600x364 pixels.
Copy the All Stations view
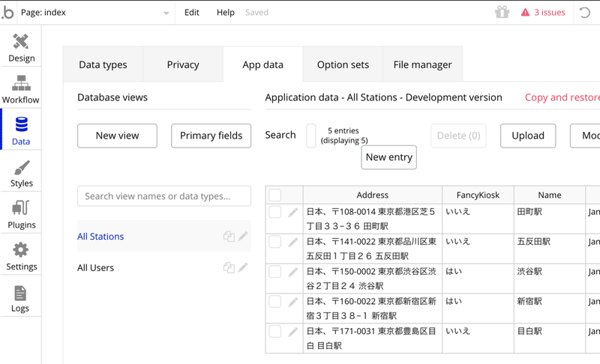[x=229, y=237]
